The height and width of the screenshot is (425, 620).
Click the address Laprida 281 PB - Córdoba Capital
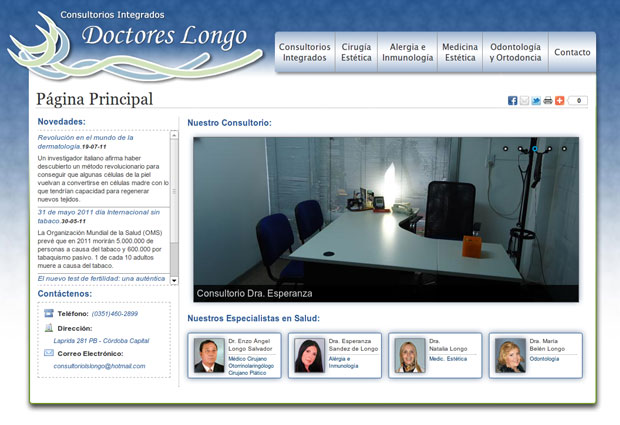click(x=101, y=341)
